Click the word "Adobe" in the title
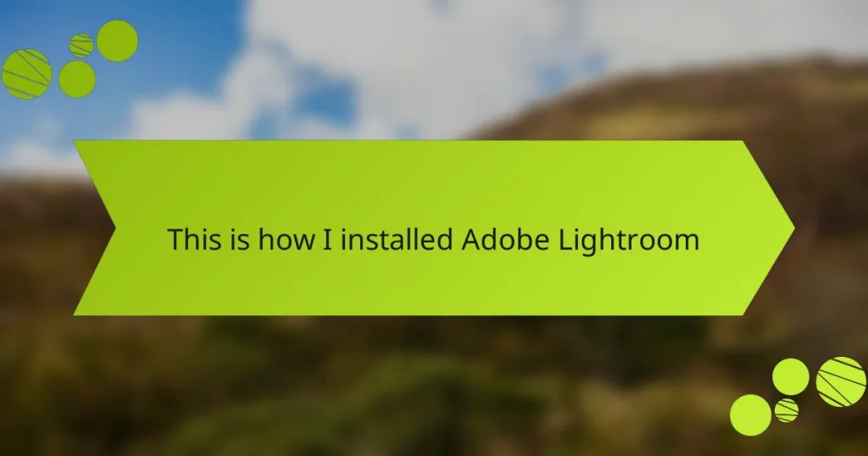 505,239
